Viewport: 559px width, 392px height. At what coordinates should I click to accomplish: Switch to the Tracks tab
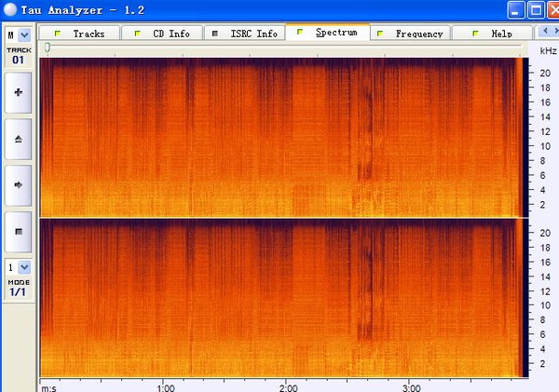tap(79, 34)
